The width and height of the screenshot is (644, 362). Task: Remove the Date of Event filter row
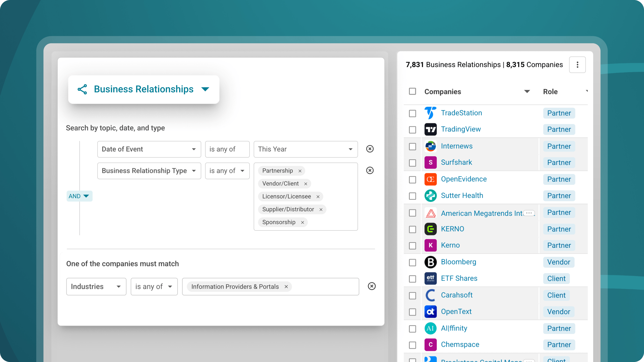click(x=370, y=149)
